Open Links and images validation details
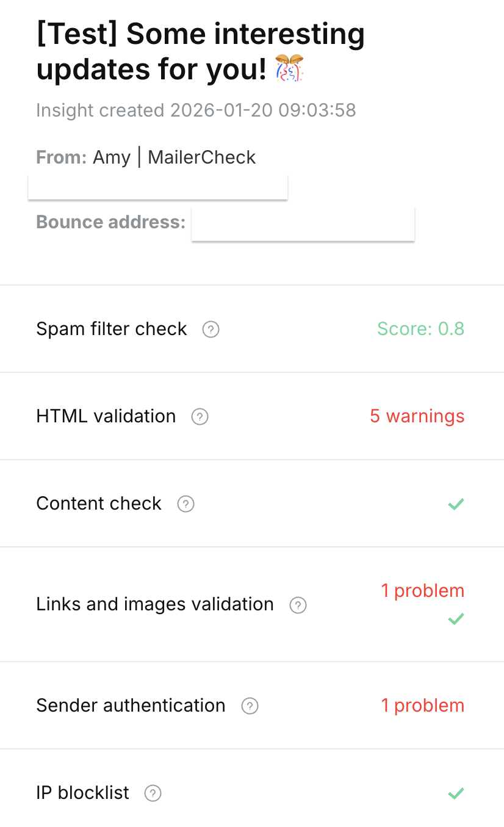The image size is (504, 827). 155,604
